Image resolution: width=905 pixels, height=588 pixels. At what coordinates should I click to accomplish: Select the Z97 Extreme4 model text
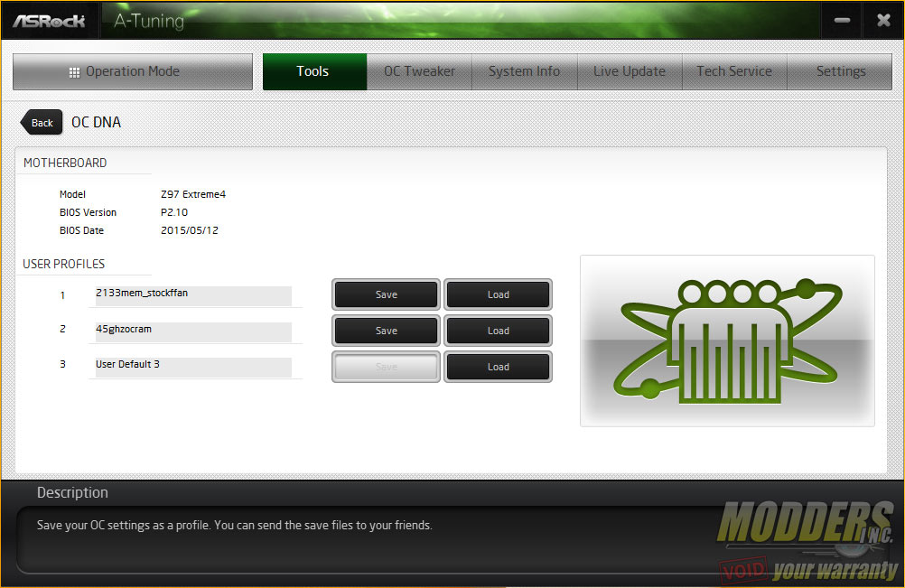coord(193,194)
